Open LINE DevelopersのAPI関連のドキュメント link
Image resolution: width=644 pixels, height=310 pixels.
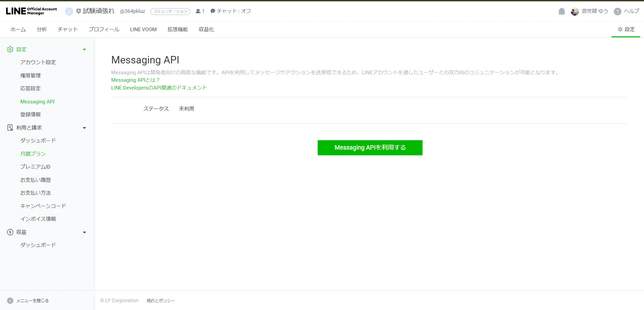(159, 88)
